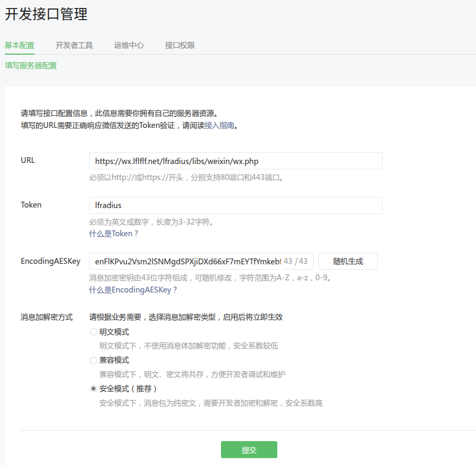Click the 开发接口管理 page heading

point(46,14)
